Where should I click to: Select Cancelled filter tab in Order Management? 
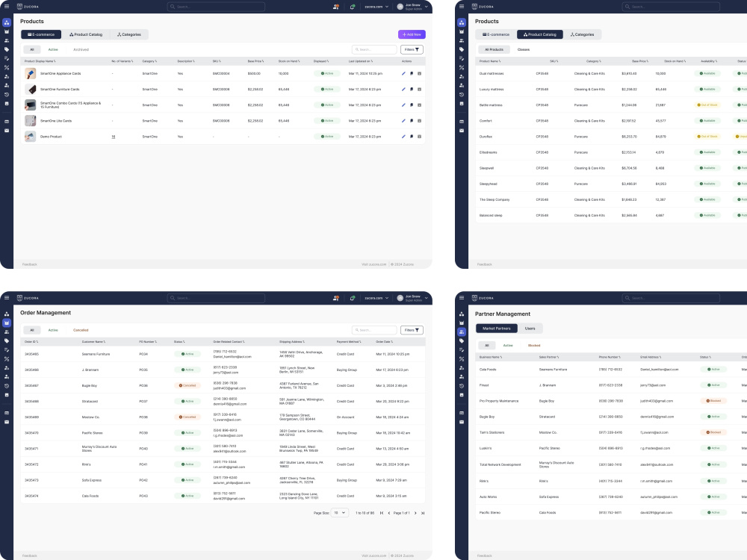pos(81,330)
